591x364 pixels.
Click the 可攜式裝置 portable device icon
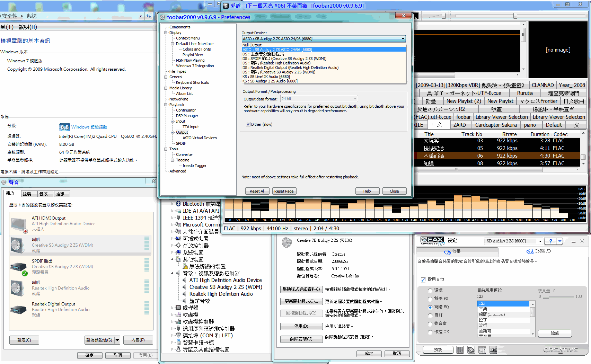click(178, 239)
